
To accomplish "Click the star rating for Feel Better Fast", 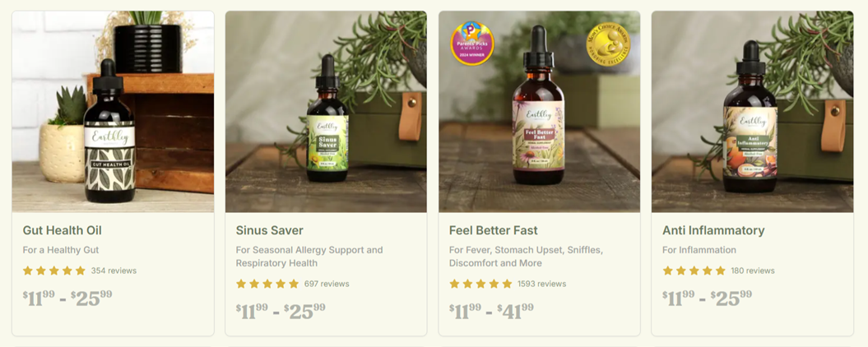I will click(480, 284).
